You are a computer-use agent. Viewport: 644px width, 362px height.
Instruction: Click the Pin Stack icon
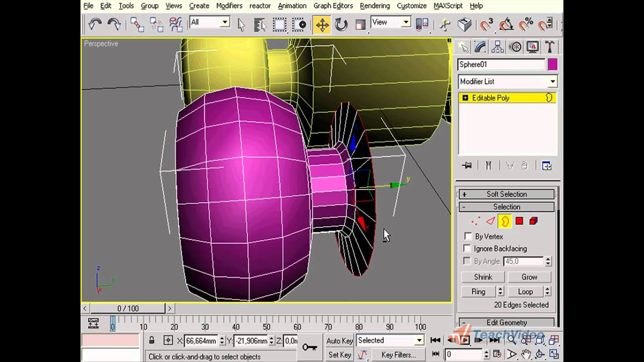[x=467, y=165]
